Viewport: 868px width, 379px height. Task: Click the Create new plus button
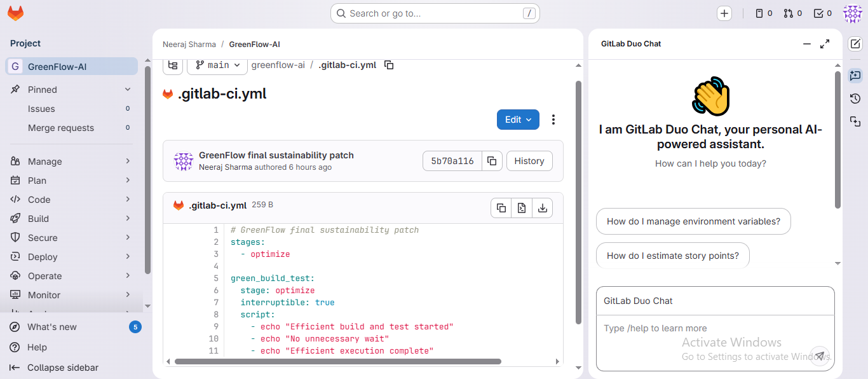[724, 13]
